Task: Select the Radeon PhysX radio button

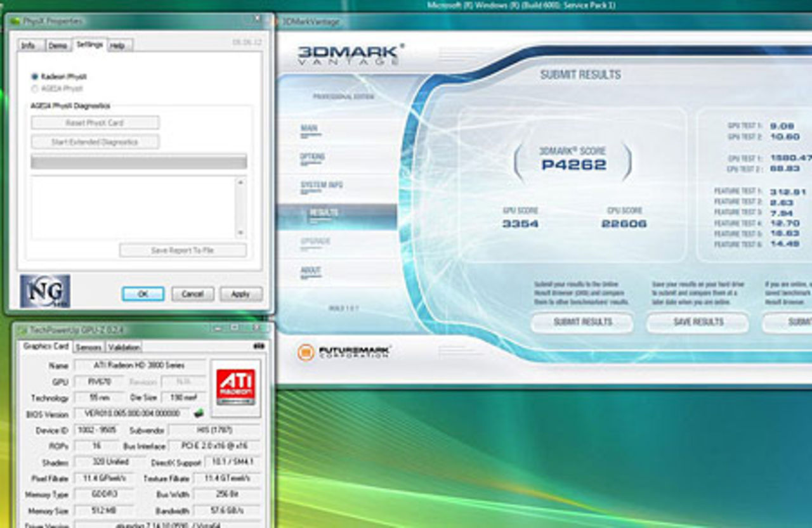Action: (34, 77)
